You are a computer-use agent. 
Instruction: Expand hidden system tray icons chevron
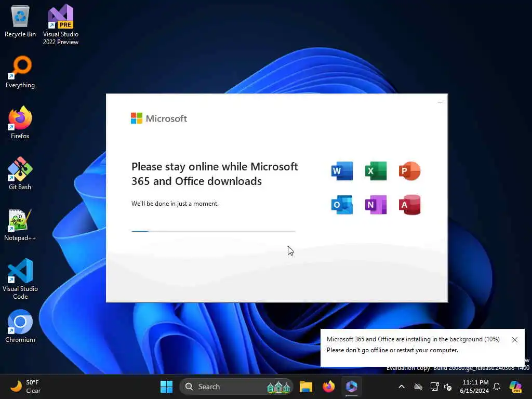point(402,387)
